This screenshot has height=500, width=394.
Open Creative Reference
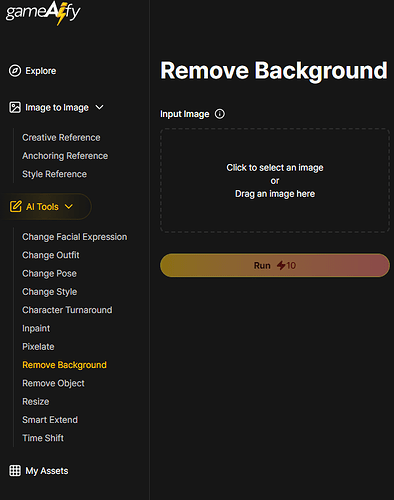61,137
